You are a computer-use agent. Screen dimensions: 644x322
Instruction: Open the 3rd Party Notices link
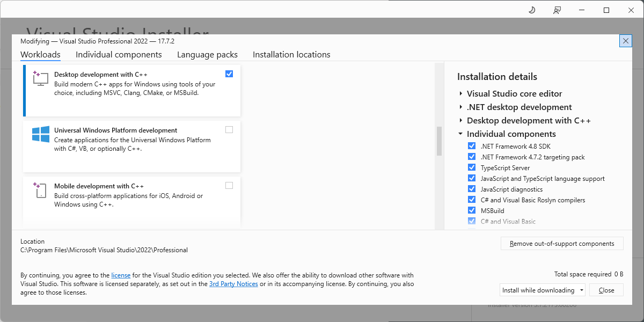(x=233, y=284)
